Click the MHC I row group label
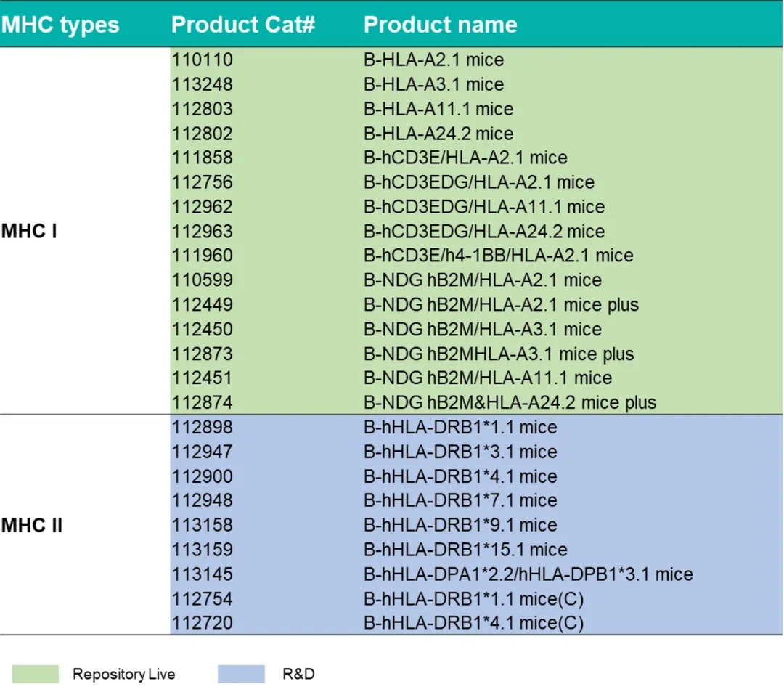Image resolution: width=784 pixels, height=692 pixels. pyautogui.click(x=29, y=232)
